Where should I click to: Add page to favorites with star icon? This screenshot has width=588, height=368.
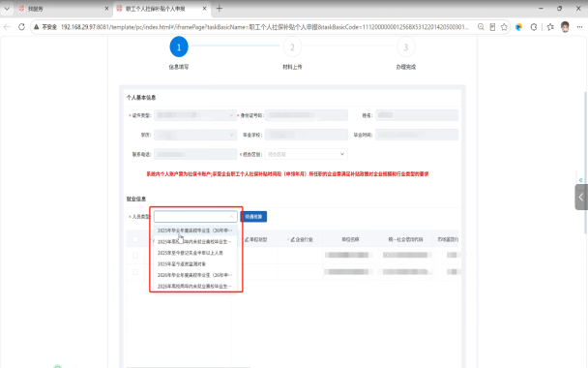[x=504, y=27]
